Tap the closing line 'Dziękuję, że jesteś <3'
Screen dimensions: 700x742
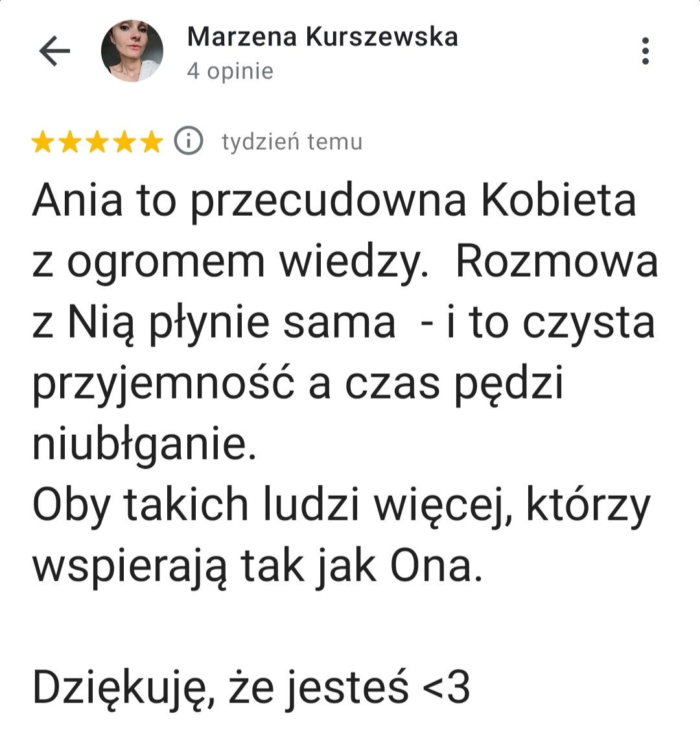point(251,688)
